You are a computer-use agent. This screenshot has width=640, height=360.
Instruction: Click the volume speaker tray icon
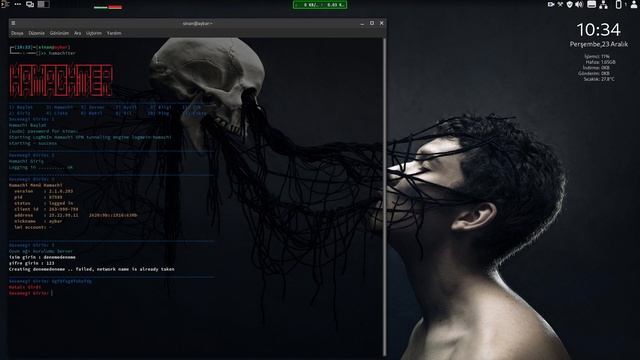(x=579, y=4)
